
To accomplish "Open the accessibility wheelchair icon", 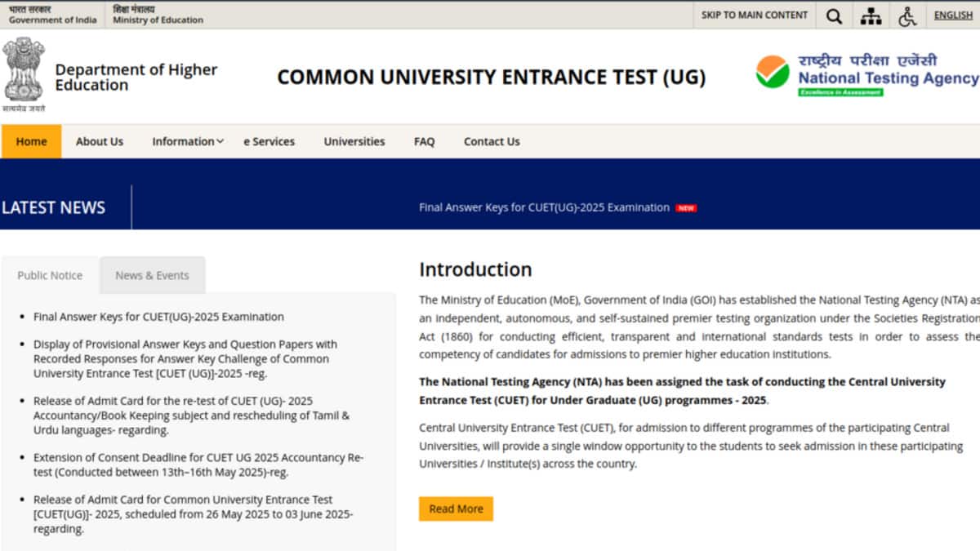I will pos(908,16).
